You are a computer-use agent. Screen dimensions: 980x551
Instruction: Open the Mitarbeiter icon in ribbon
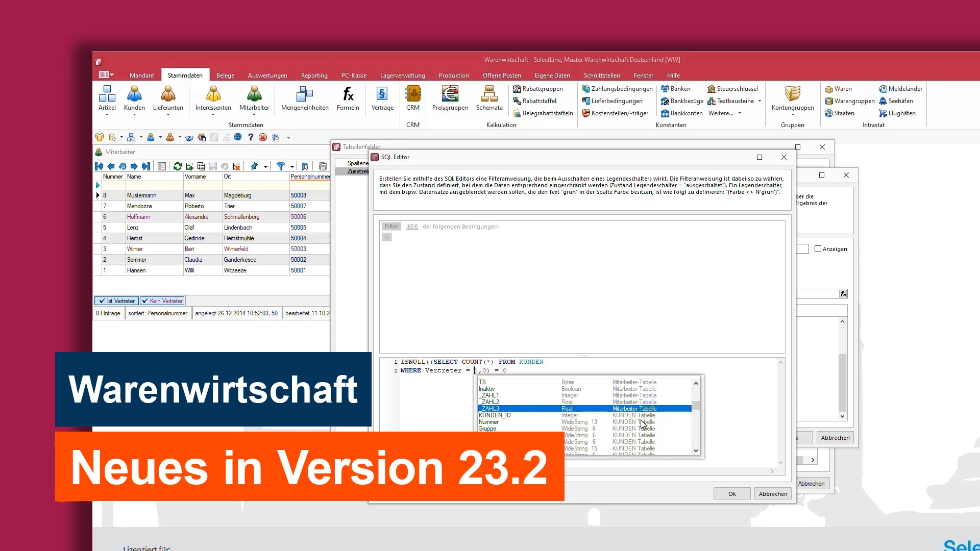tap(254, 94)
